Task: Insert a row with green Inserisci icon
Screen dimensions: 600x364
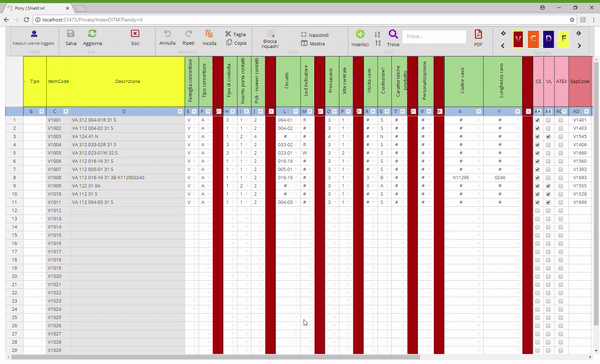Action: [x=360, y=34]
